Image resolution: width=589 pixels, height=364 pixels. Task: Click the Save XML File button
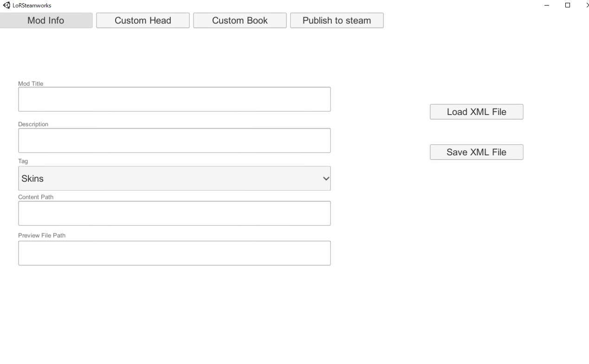click(476, 152)
